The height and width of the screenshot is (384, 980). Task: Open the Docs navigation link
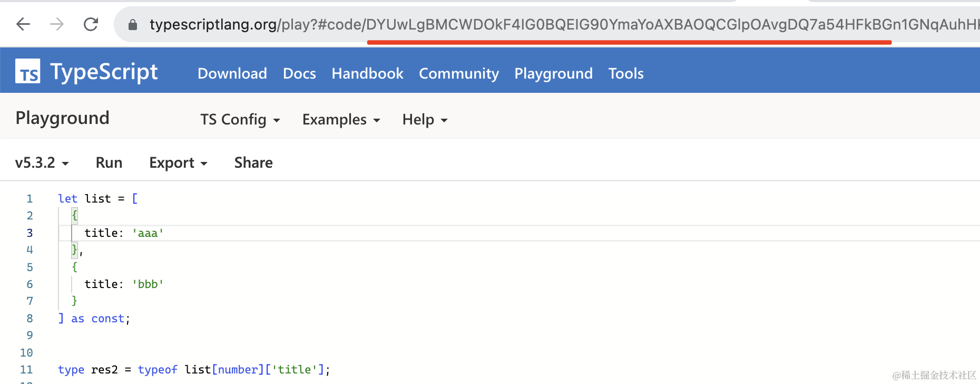299,73
